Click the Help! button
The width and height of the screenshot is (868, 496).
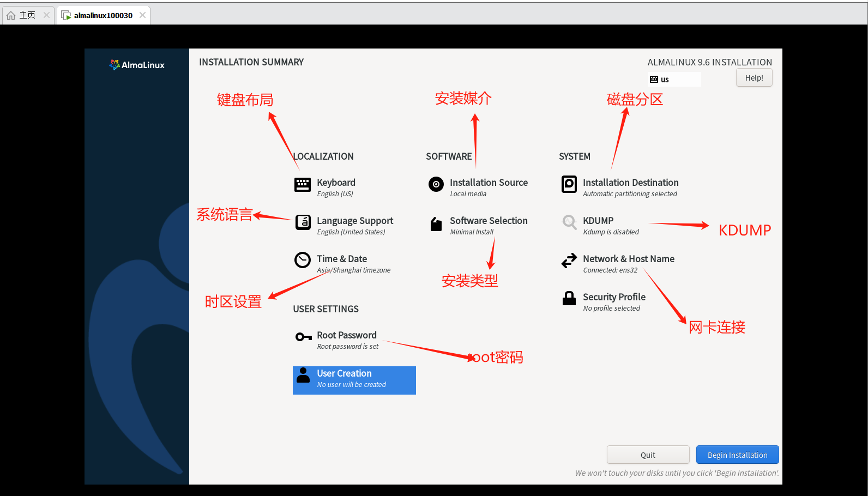[x=754, y=77]
